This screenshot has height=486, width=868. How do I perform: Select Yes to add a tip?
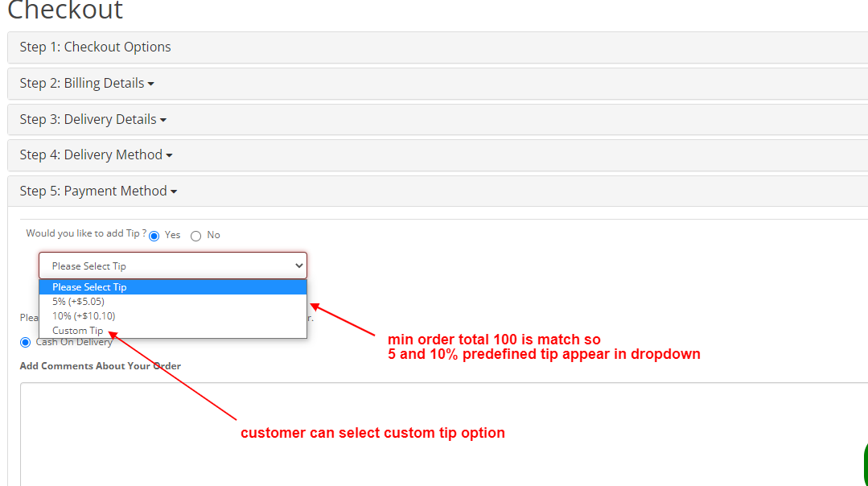coord(154,235)
